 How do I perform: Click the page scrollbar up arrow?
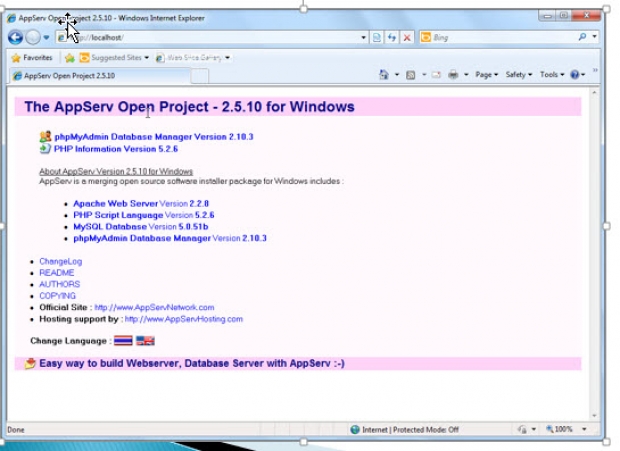click(x=594, y=92)
